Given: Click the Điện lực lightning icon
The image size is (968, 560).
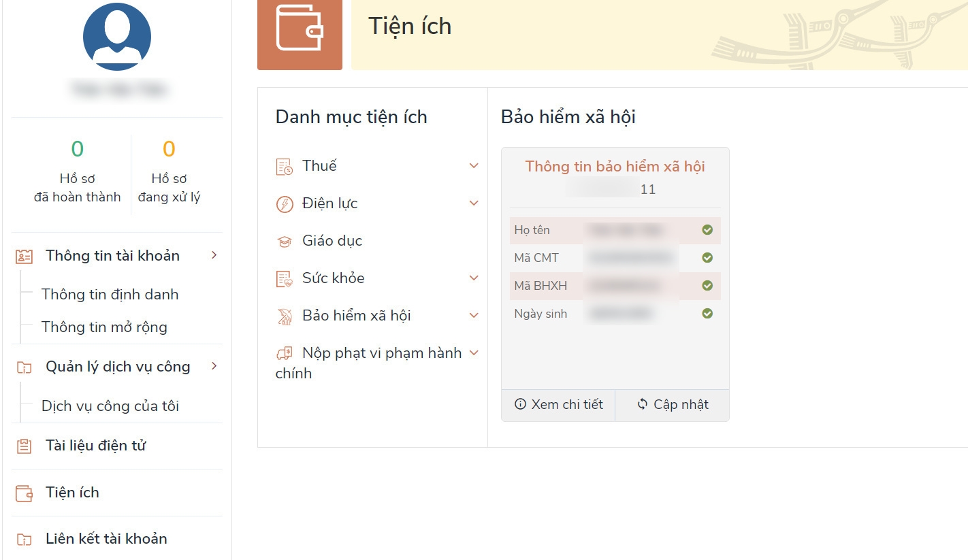Looking at the screenshot, I should pyautogui.click(x=284, y=203).
